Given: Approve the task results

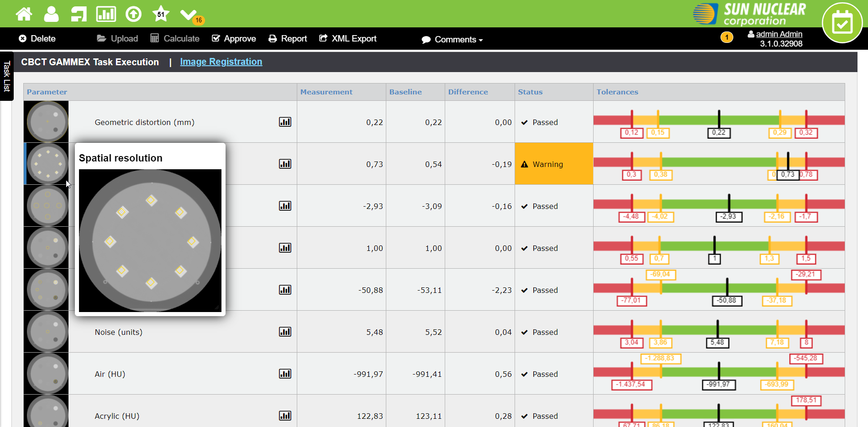Looking at the screenshot, I should [x=234, y=39].
